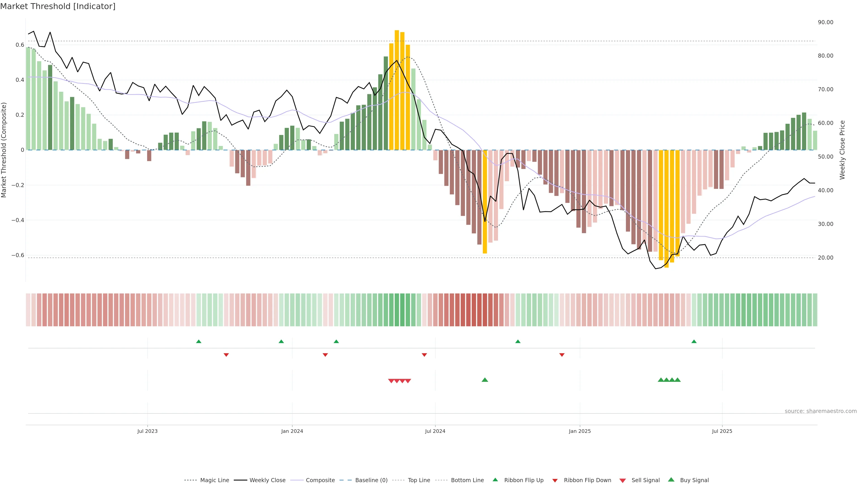
Task: Click the lone buy signal triangle near August 2024
Action: pos(485,380)
